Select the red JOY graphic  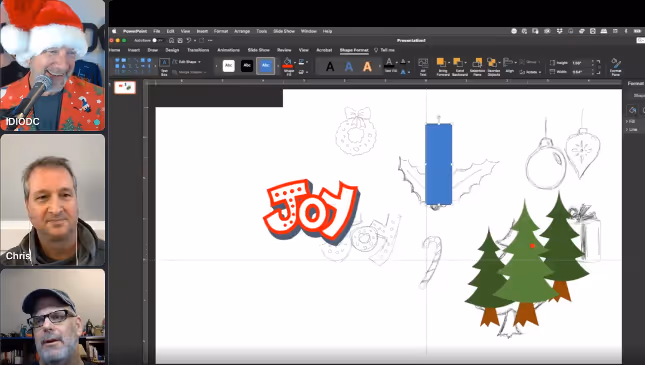tap(311, 212)
